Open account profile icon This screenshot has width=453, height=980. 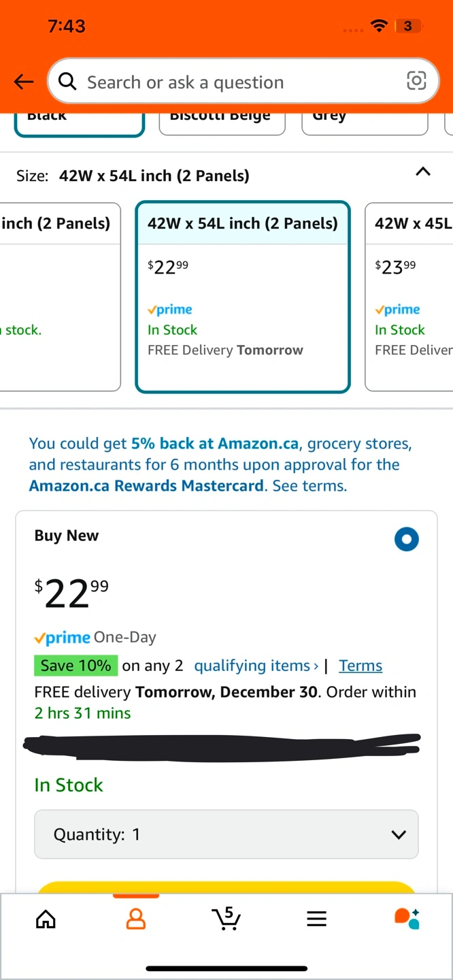click(136, 919)
